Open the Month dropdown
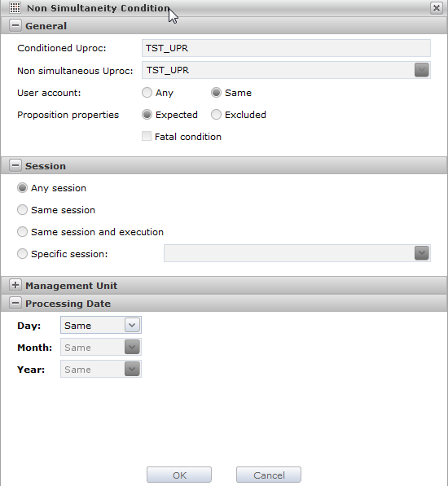 point(132,347)
